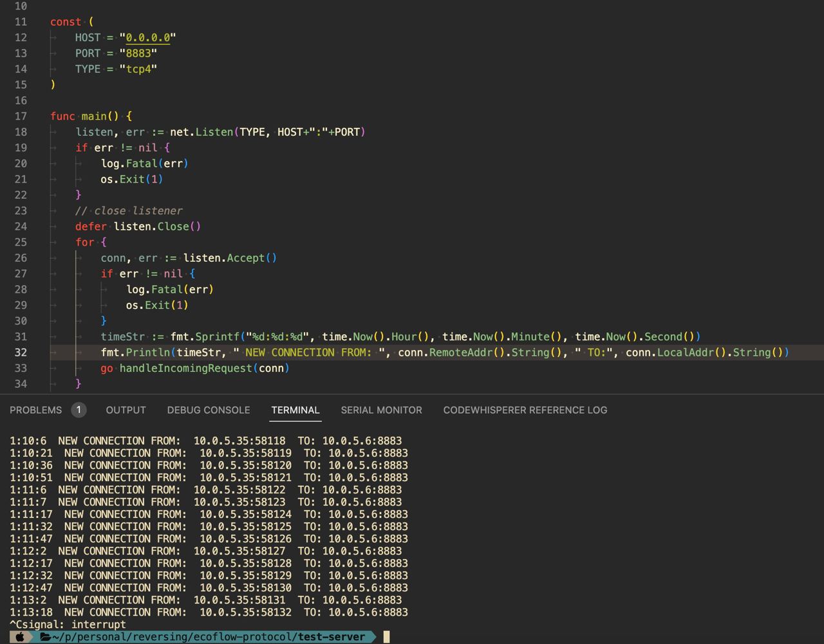Click terminal log line at 1:12:32

click(x=209, y=575)
